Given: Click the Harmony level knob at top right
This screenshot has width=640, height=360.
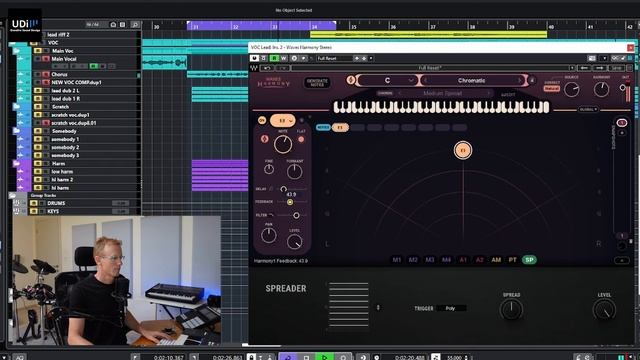Looking at the screenshot, I should 601,89.
